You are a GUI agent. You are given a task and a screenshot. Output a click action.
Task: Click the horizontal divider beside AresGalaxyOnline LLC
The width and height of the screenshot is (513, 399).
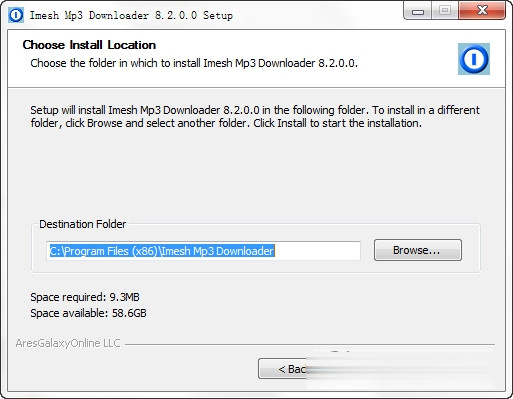(310, 344)
